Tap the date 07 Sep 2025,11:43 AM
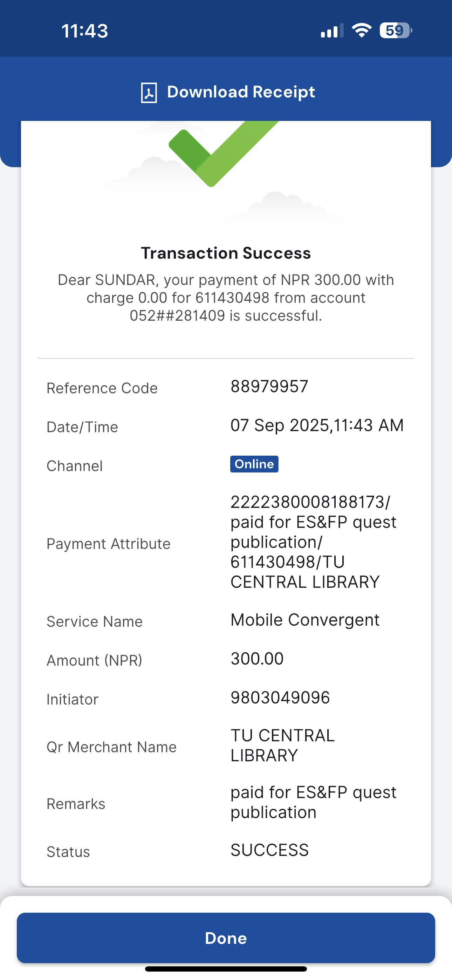Screen dimensions: 452x980 point(316,425)
